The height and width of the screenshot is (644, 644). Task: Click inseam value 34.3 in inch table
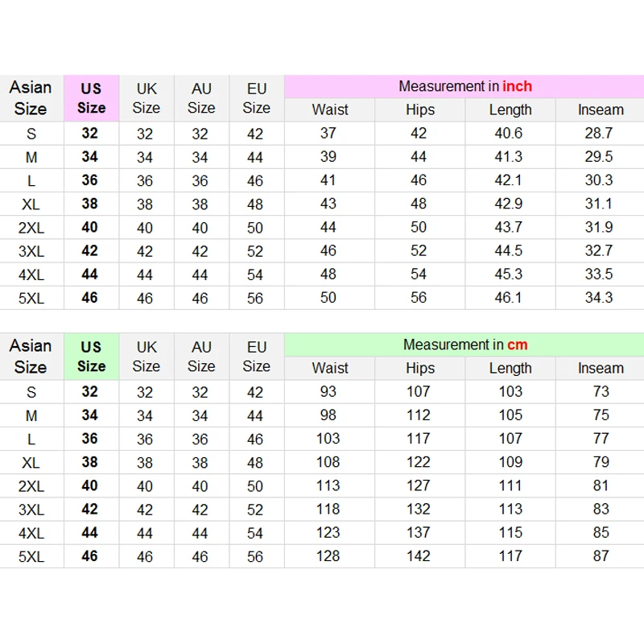pyautogui.click(x=599, y=298)
